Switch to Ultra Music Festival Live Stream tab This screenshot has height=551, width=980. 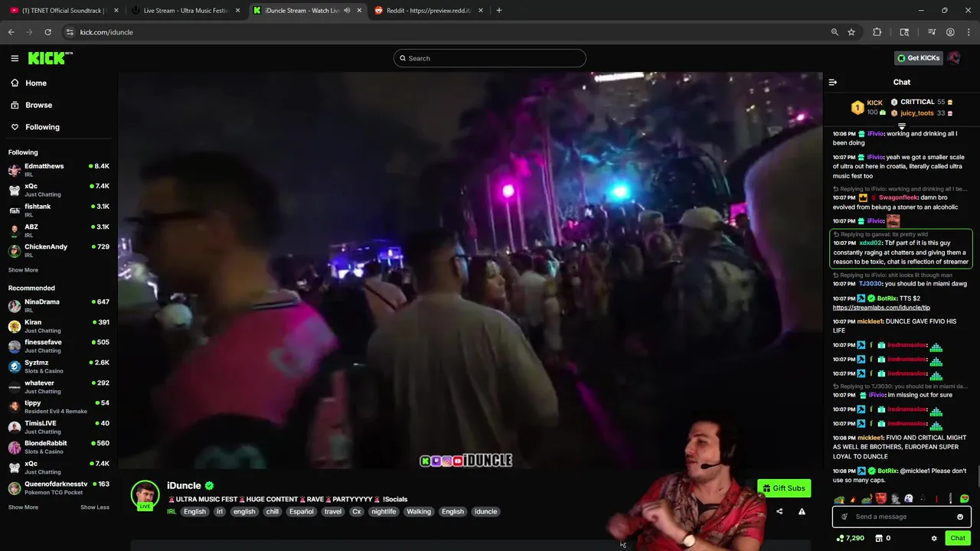point(185,10)
